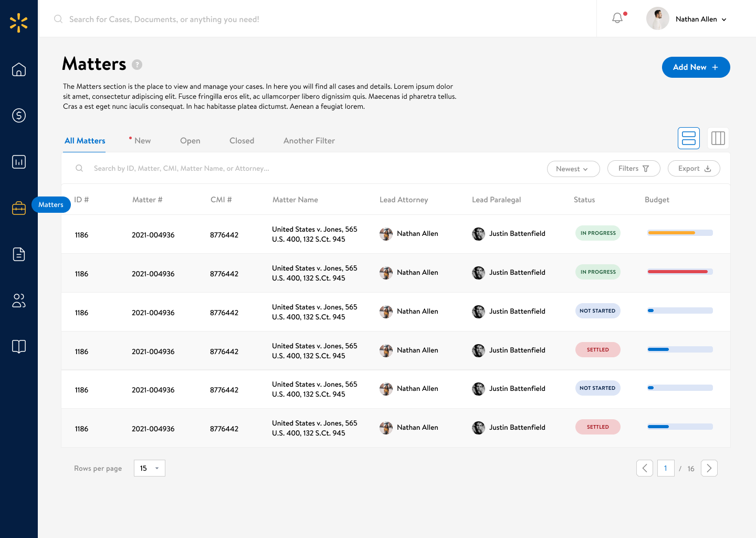Open the Filters button
This screenshot has height=538, width=756.
click(x=634, y=169)
